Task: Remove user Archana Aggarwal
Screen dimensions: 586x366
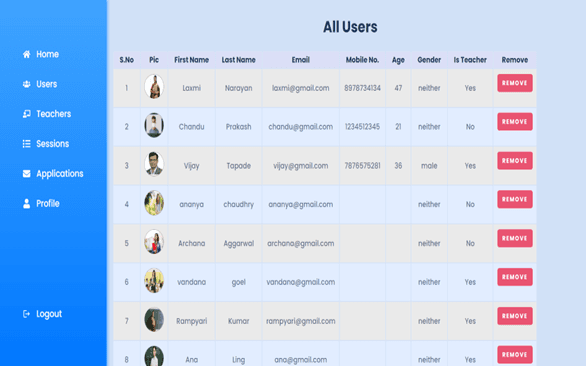Action: 515,238
